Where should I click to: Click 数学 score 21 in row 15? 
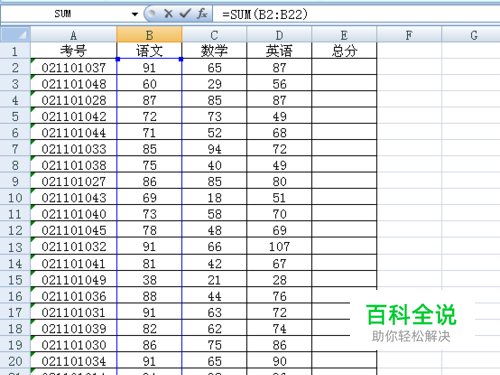(x=214, y=280)
